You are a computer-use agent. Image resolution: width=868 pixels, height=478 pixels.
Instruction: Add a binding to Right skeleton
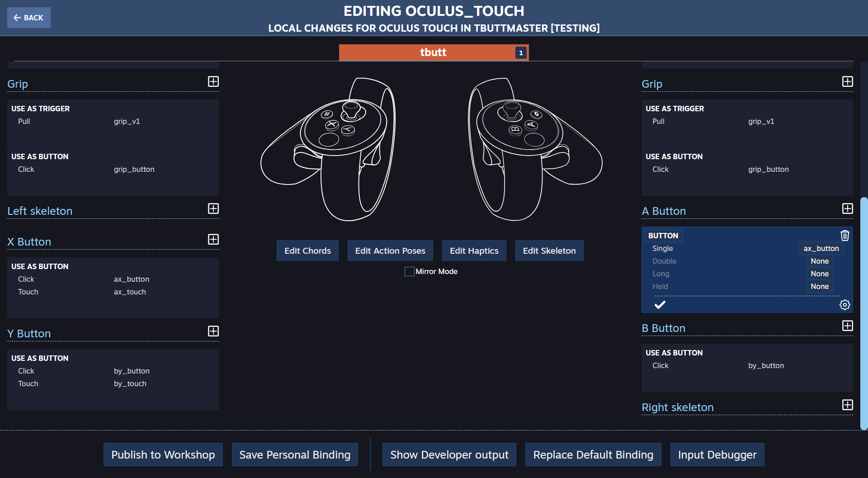coord(848,405)
